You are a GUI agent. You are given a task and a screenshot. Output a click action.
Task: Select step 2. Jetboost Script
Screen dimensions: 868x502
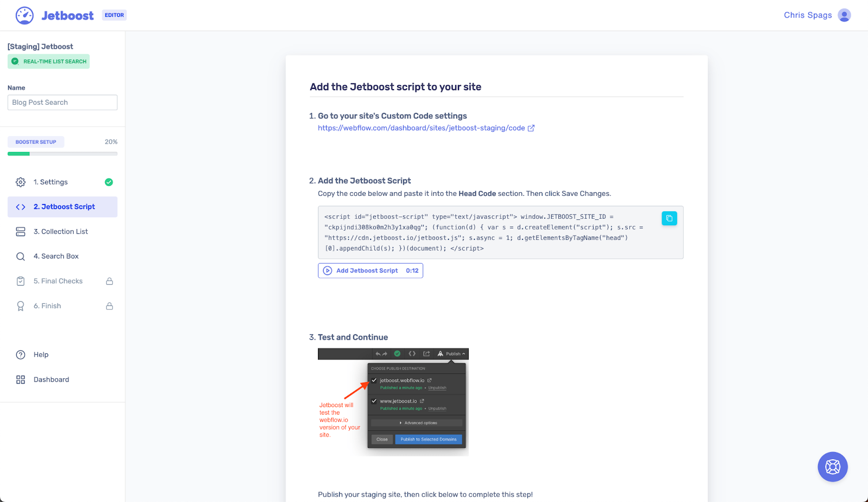pyautogui.click(x=62, y=207)
